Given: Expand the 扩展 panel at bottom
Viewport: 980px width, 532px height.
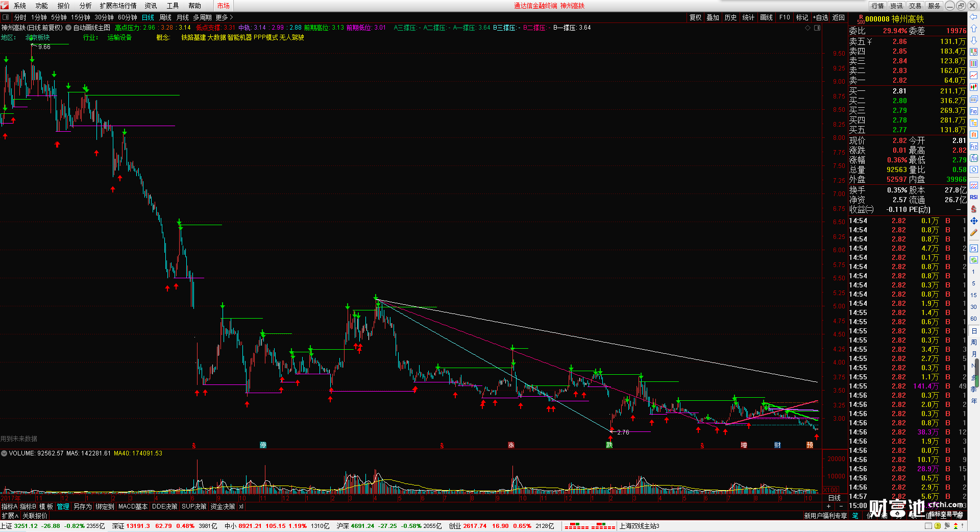Looking at the screenshot, I should click(10, 516).
